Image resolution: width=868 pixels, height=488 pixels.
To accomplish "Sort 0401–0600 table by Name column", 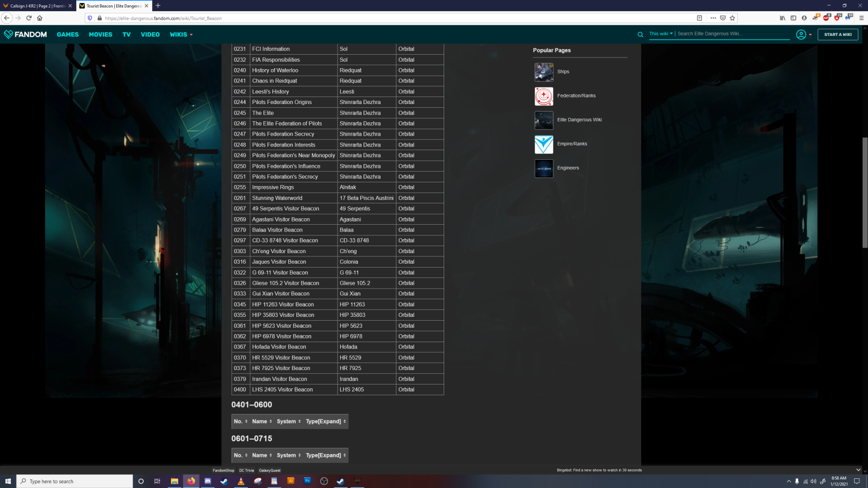I will (x=262, y=422).
